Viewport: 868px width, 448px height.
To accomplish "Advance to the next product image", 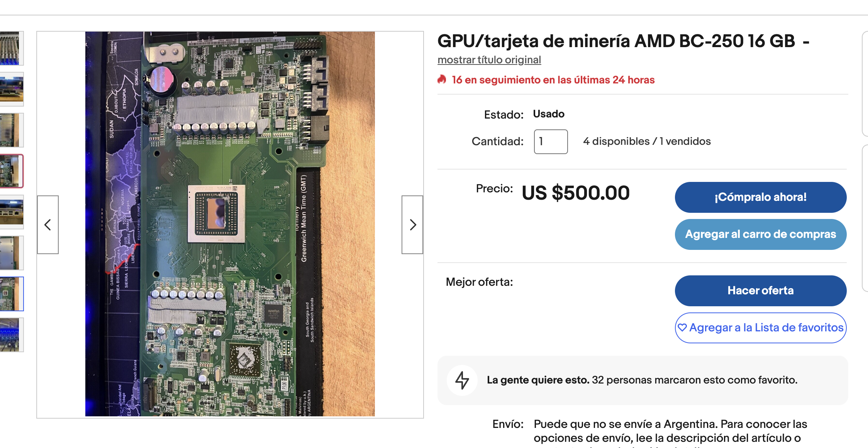I will pyautogui.click(x=412, y=225).
